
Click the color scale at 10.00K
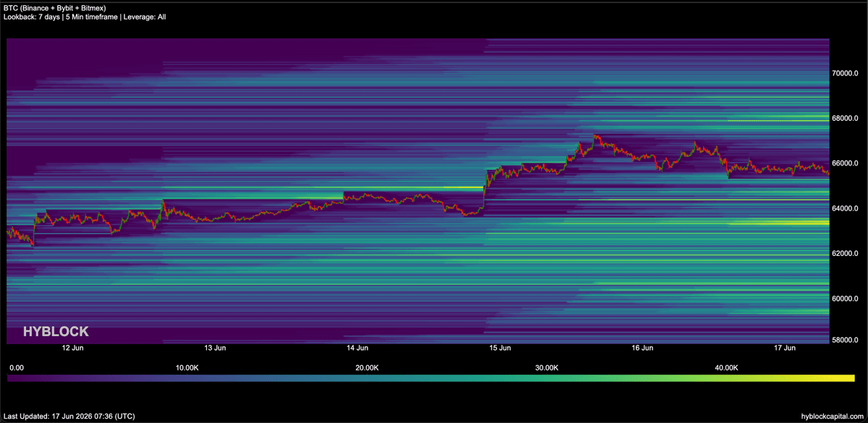tap(187, 377)
